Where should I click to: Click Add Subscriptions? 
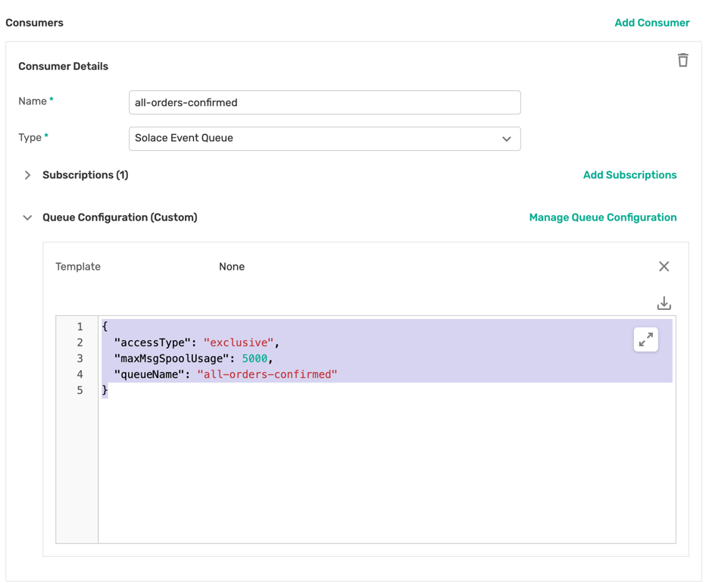coord(629,174)
